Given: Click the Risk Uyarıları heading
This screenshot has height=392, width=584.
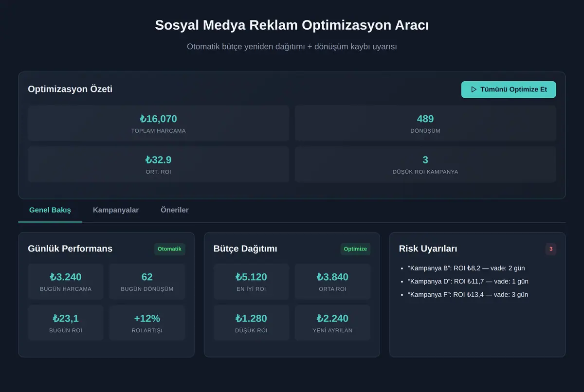Looking at the screenshot, I should point(428,249).
